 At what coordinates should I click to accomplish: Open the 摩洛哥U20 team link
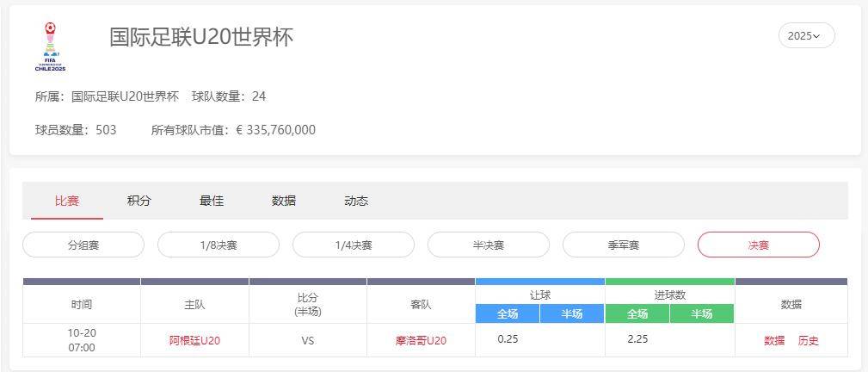pyautogui.click(x=421, y=340)
